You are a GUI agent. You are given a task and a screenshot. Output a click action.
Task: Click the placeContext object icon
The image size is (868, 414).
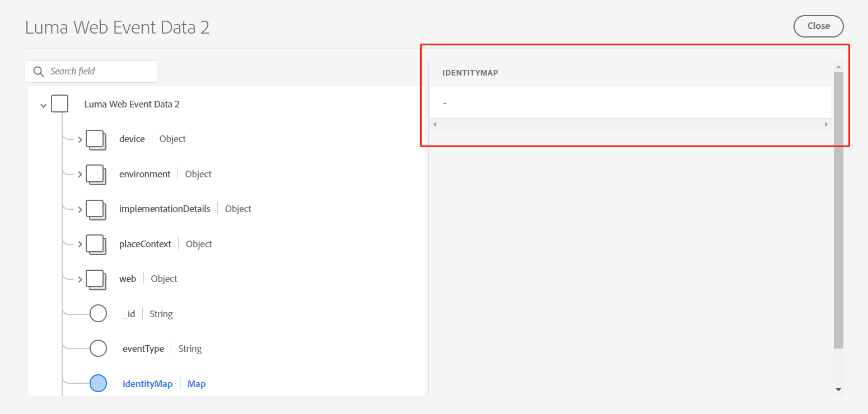coord(96,244)
